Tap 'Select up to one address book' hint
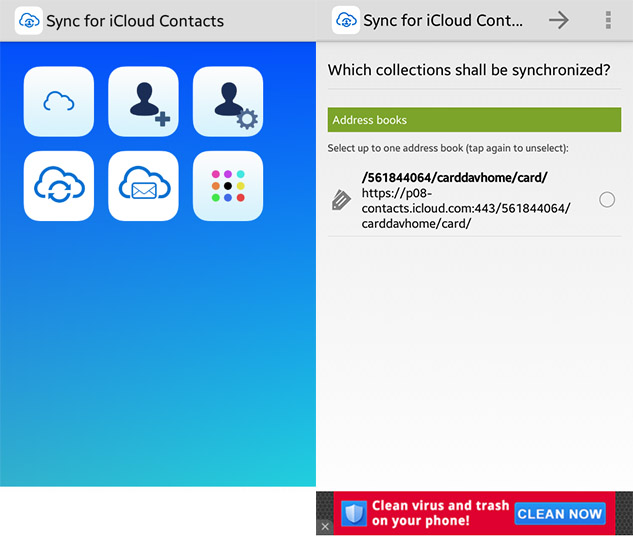 tap(448, 148)
